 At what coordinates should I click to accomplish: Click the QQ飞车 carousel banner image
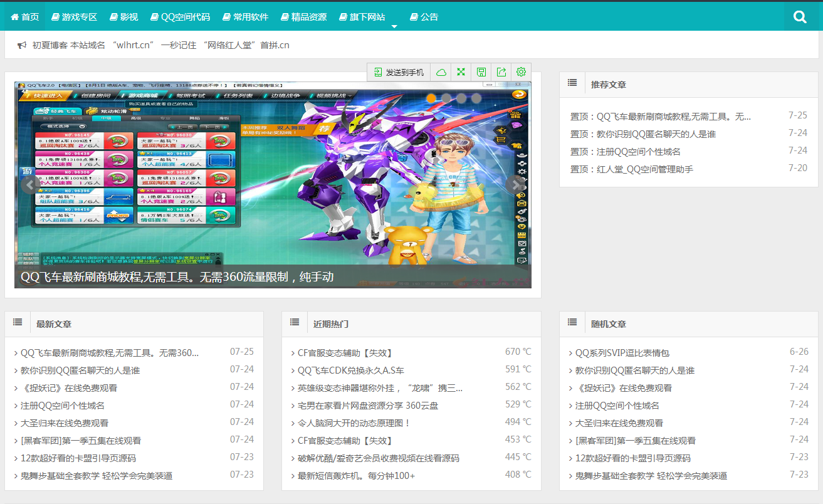coord(273,184)
